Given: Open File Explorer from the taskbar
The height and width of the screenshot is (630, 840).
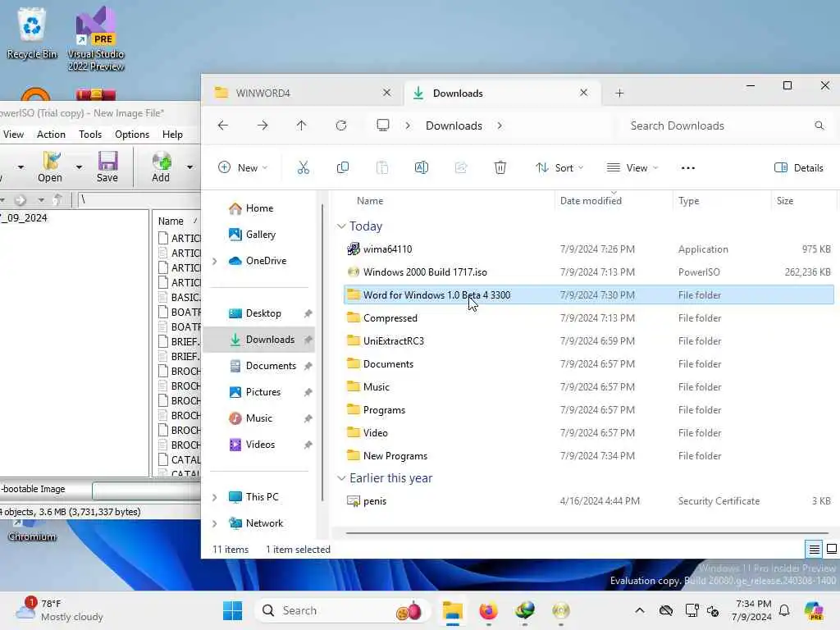Looking at the screenshot, I should click(x=453, y=610).
